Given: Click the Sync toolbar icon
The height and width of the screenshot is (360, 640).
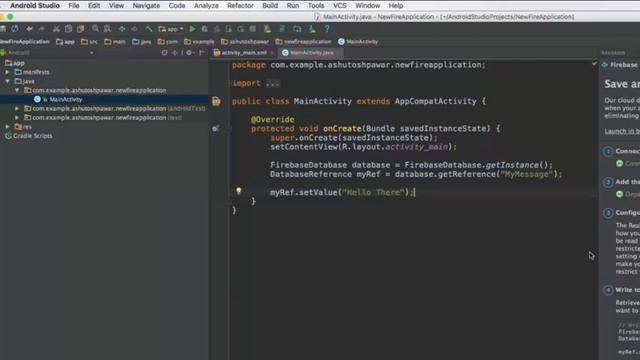Looking at the screenshot, I should click(15, 29).
